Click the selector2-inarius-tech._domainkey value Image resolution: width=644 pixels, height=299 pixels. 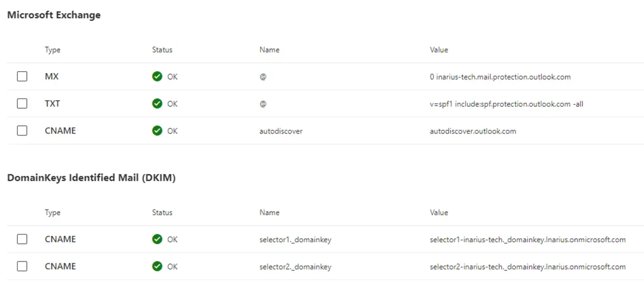click(528, 266)
